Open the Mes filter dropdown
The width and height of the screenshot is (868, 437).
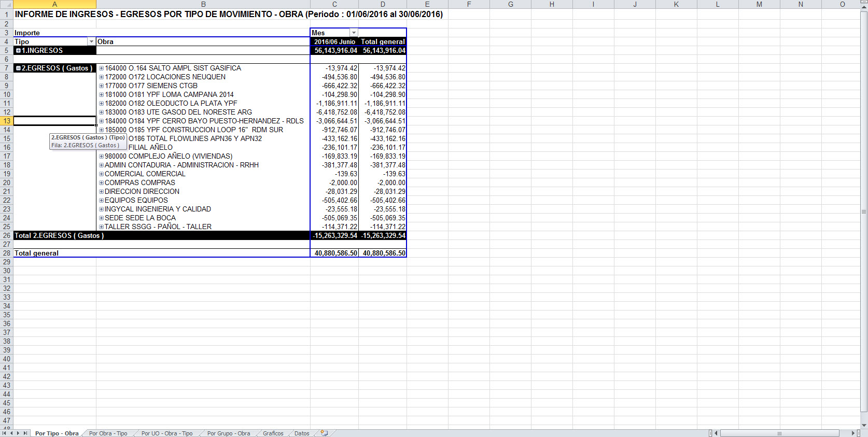[354, 33]
